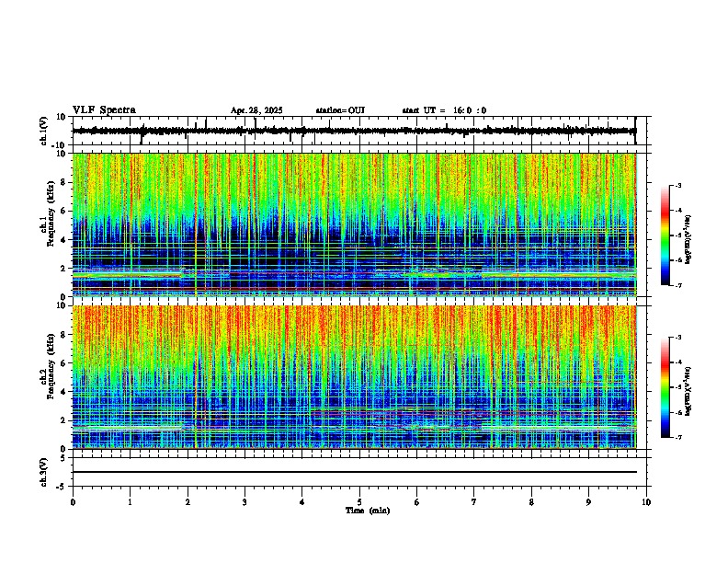Click time axis tick label "4"
The image size is (728, 563).
pos(302,502)
